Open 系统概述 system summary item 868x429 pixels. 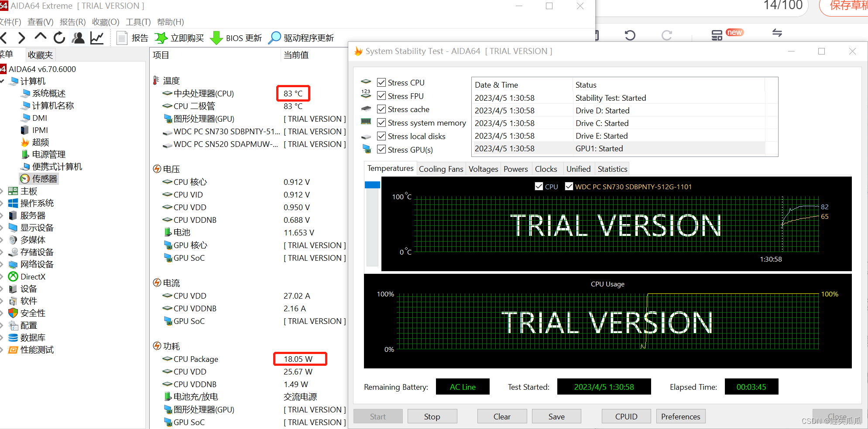[43, 93]
